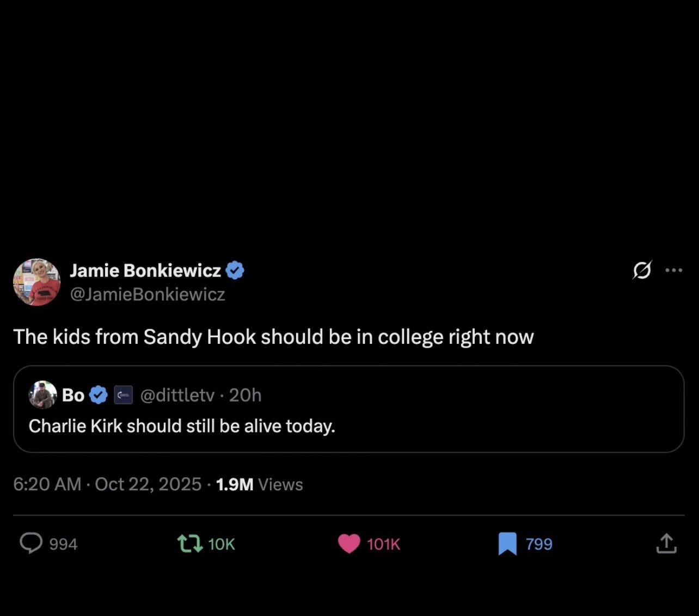
Task: Click the 6:20 AM Oct 22, 2025 timestamp
Action: [107, 484]
